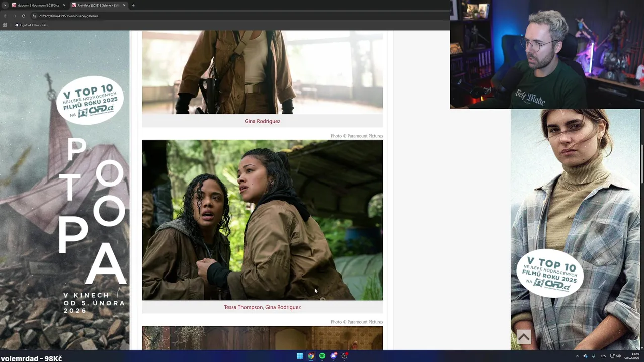Click the right Potopa ad with woman
Image resolution: width=644 pixels, height=362 pixels.
(x=575, y=230)
